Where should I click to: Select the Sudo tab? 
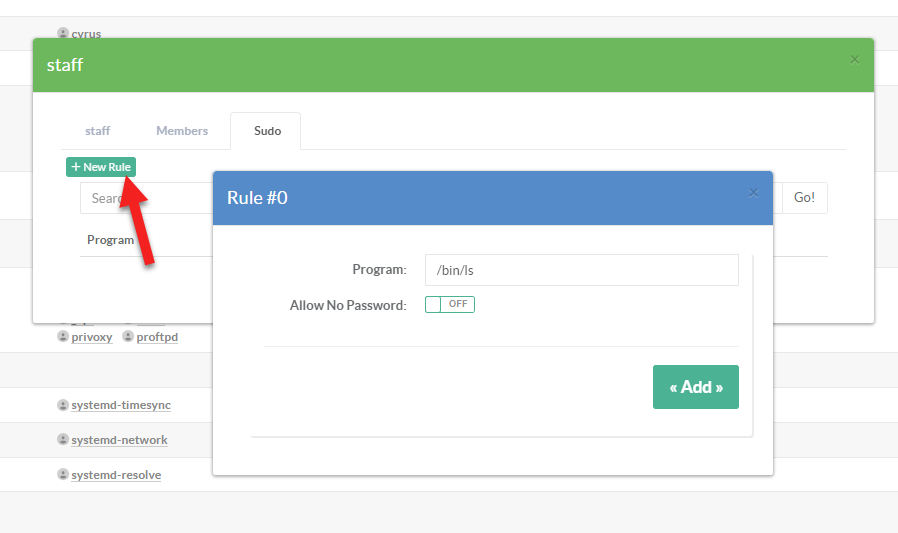tap(267, 131)
